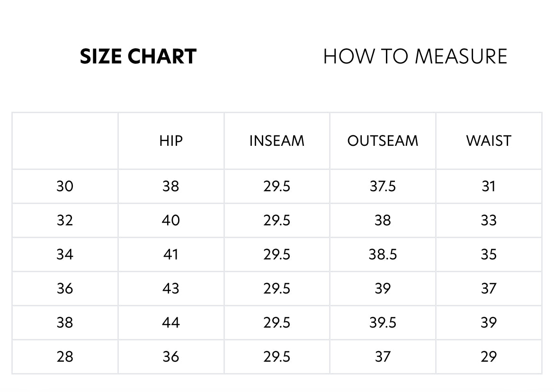Image resolution: width=554 pixels, height=392 pixels.
Task: Select the size 28 row label
Action: point(65,356)
